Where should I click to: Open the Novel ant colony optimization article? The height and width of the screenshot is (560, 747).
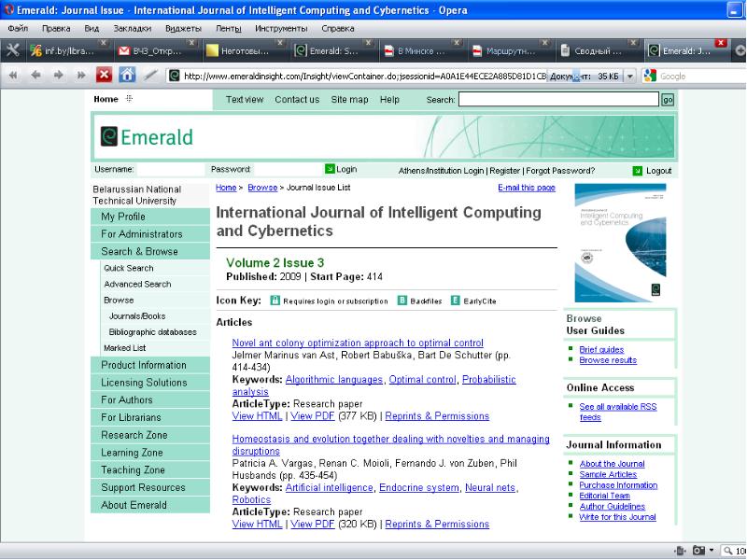[357, 343]
